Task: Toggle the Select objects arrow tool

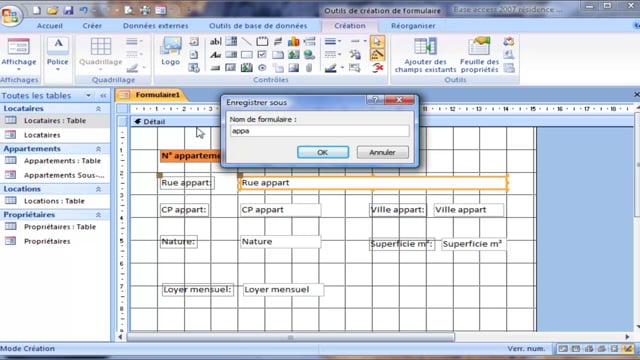Action: pyautogui.click(x=377, y=41)
